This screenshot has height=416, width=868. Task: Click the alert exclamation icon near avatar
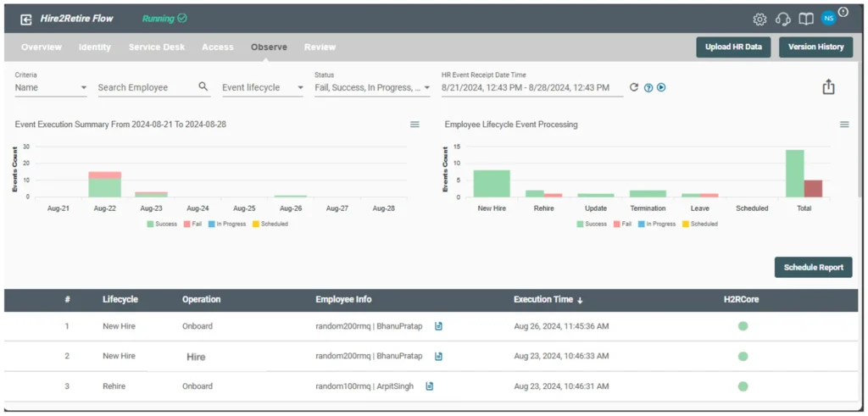(x=843, y=11)
